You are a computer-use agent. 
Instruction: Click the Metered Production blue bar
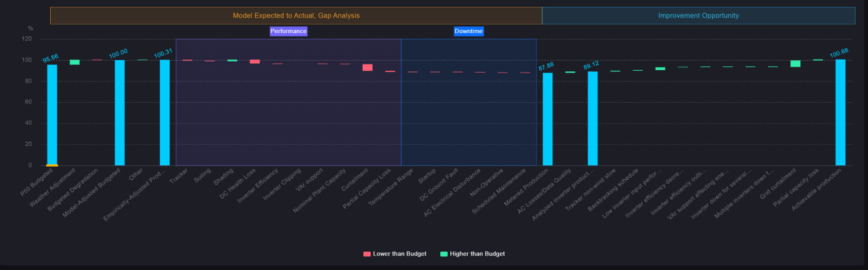547,119
